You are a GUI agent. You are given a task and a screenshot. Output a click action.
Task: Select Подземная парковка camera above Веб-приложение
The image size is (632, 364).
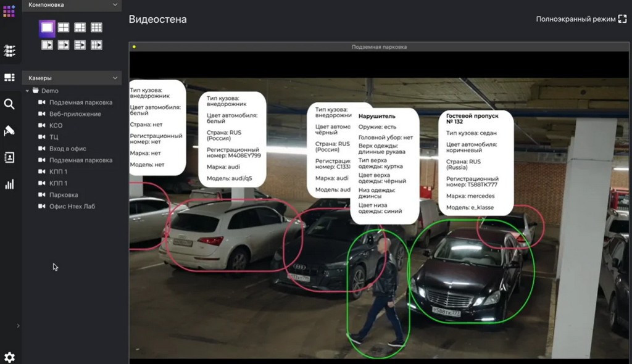point(75,102)
